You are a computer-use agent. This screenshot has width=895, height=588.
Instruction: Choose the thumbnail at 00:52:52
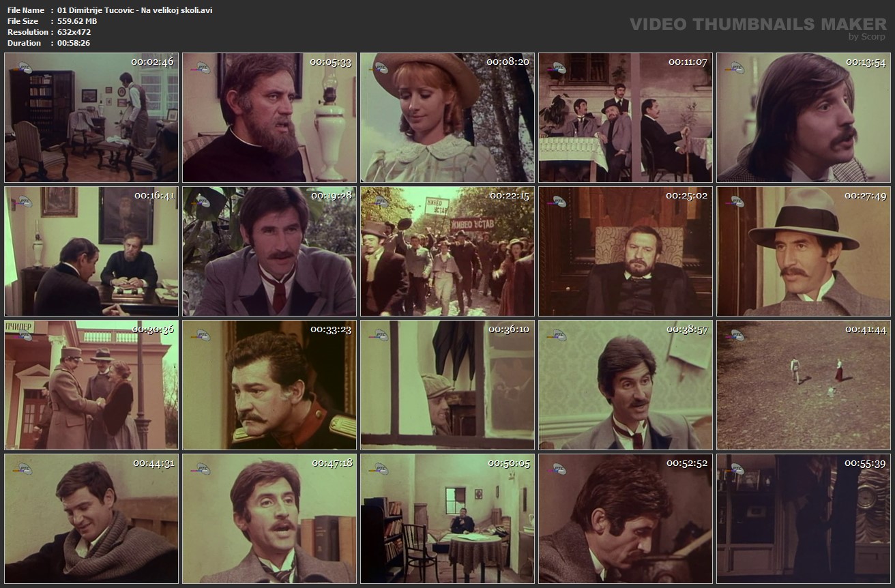[x=626, y=518]
